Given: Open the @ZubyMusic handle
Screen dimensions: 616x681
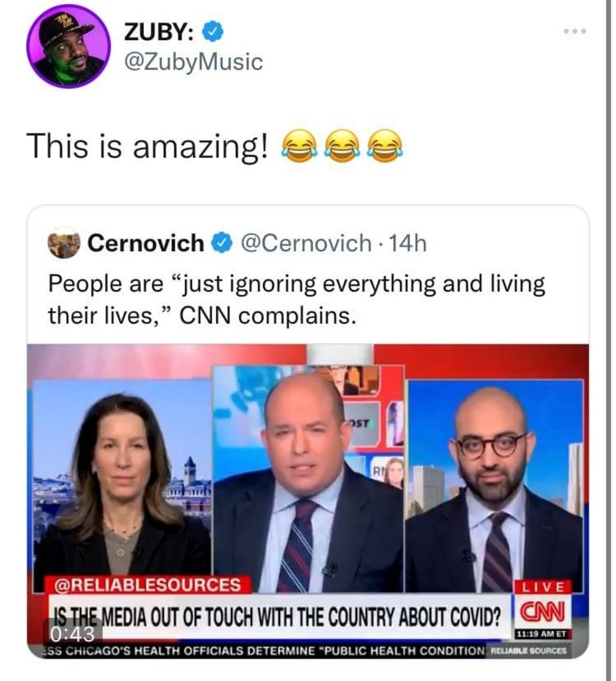Looking at the screenshot, I should 194,62.
